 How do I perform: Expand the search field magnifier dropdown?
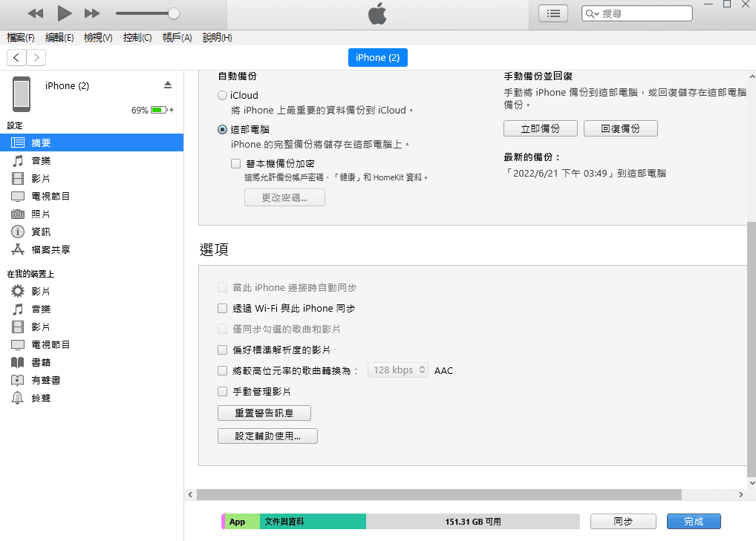click(x=592, y=13)
